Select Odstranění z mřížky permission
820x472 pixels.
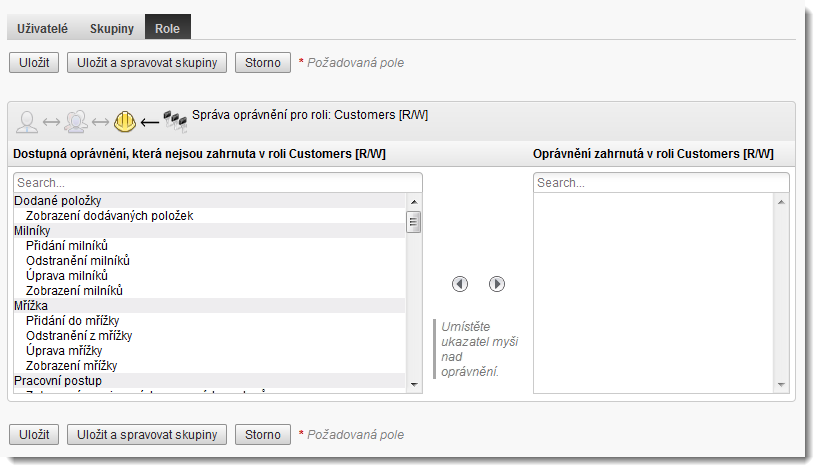[x=209, y=336]
